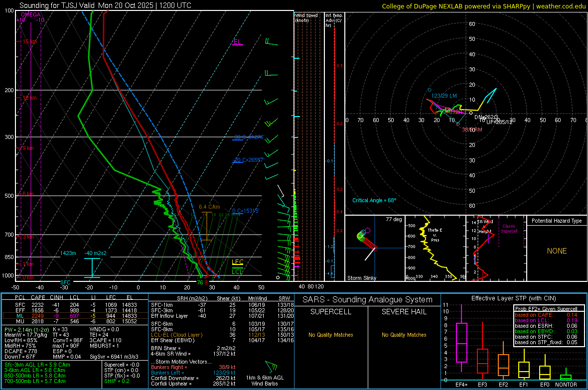Screen dimensions: 588x390
Task: Click the SFC-1km shear row
Action: click(222, 305)
